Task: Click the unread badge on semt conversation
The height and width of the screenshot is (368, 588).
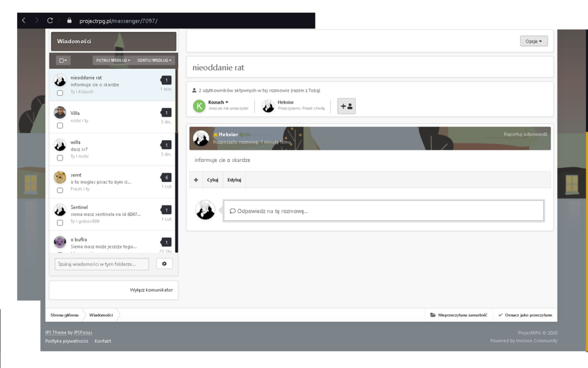Action: pyautogui.click(x=166, y=177)
